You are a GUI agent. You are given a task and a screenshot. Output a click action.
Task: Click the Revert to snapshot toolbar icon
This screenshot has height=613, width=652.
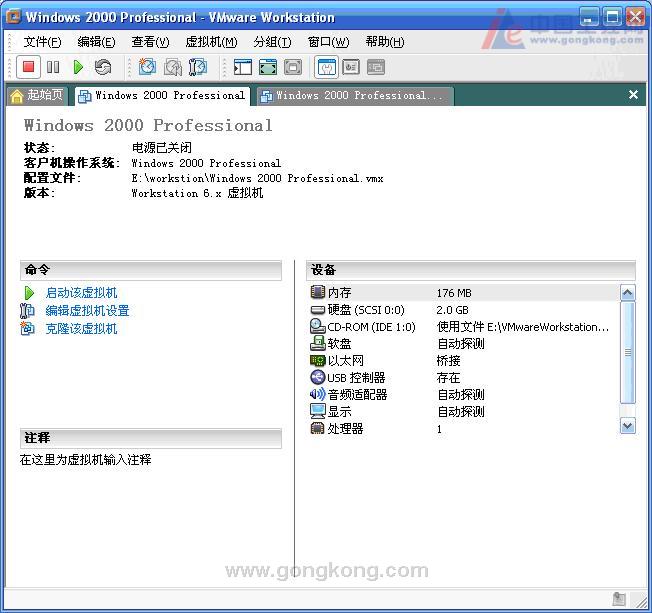[173, 67]
